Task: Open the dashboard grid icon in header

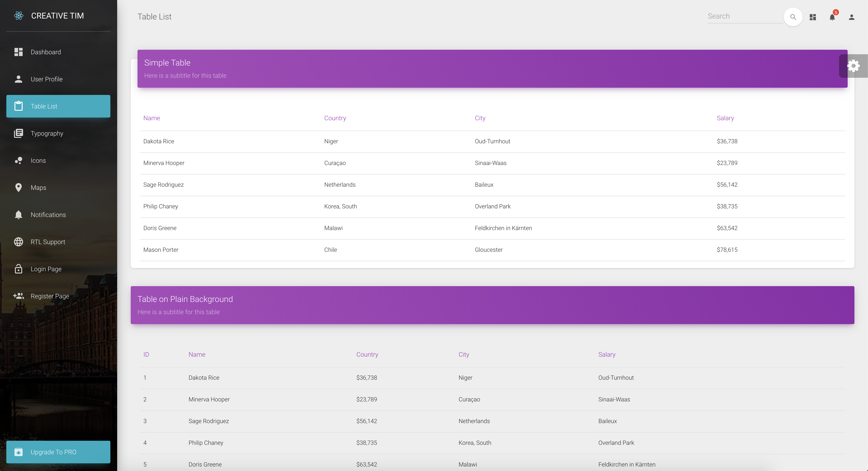Action: (x=813, y=17)
